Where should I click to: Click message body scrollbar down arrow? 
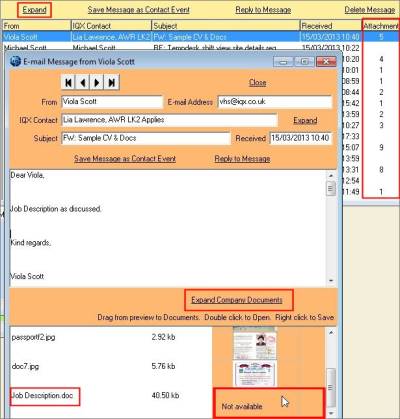click(x=331, y=281)
